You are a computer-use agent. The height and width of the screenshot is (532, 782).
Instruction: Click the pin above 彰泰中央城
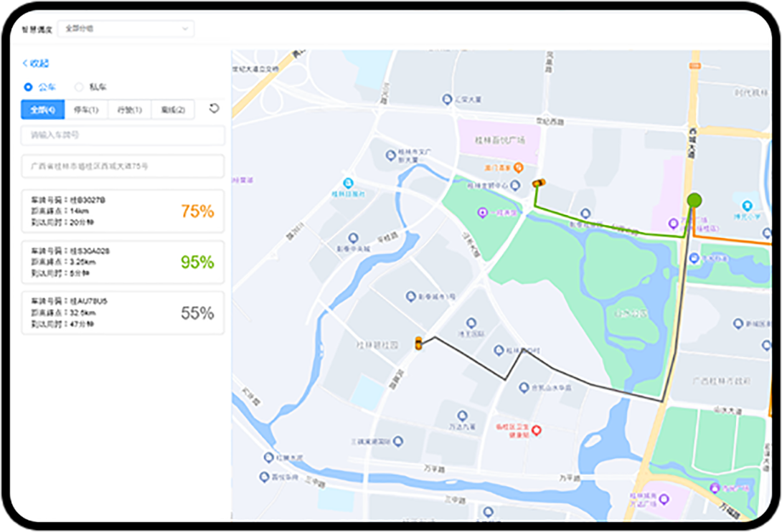coord(353,238)
